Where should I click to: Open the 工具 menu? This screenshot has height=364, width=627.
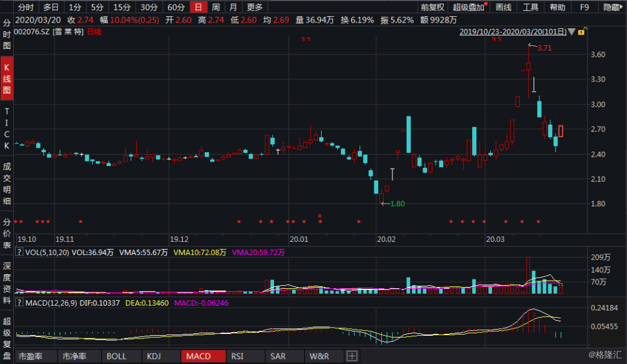[x=530, y=8]
